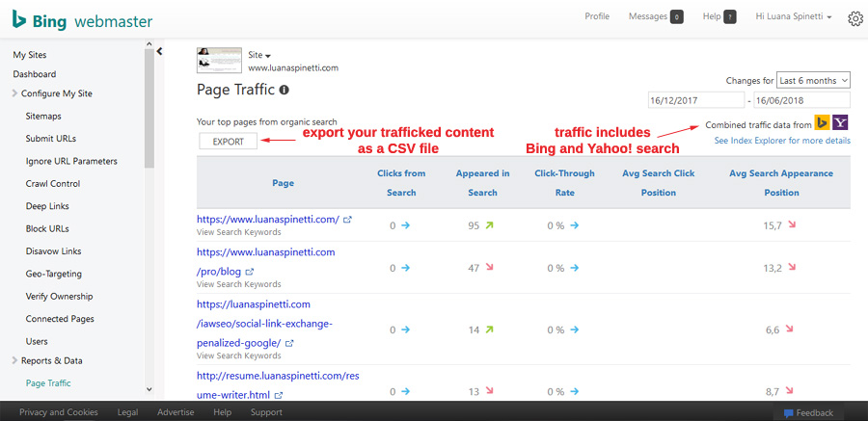The height and width of the screenshot is (421, 868).
Task: Select Crawl Control in the sidebar
Action: [52, 183]
